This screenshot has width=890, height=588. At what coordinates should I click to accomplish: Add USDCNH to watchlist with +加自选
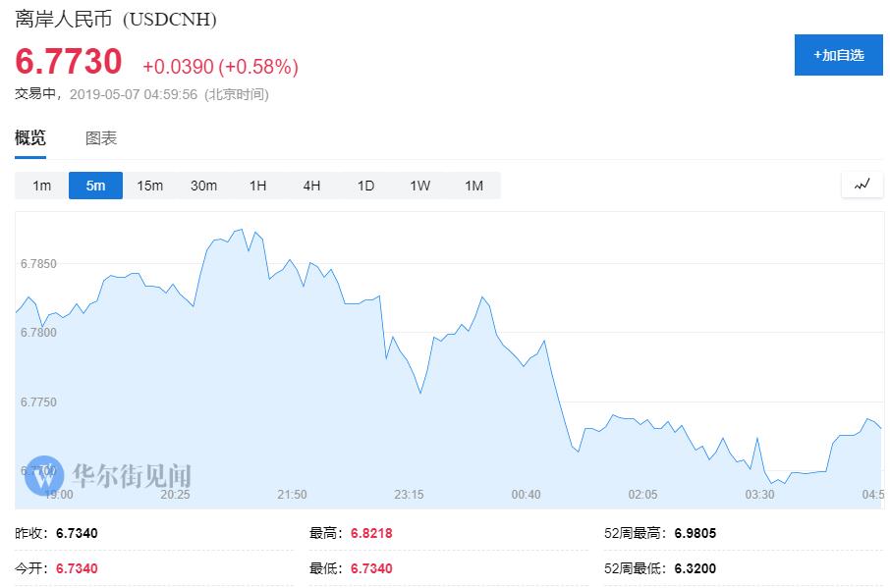(838, 55)
